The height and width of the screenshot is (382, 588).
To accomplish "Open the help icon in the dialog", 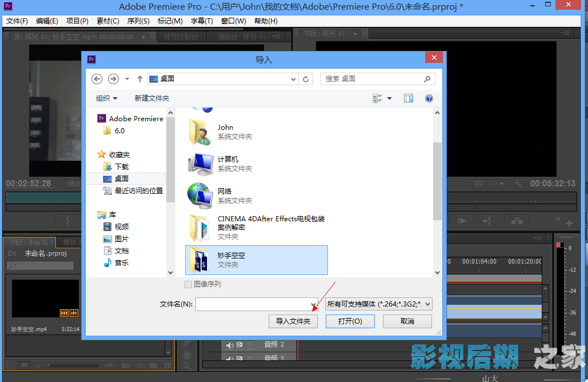I will click(429, 98).
